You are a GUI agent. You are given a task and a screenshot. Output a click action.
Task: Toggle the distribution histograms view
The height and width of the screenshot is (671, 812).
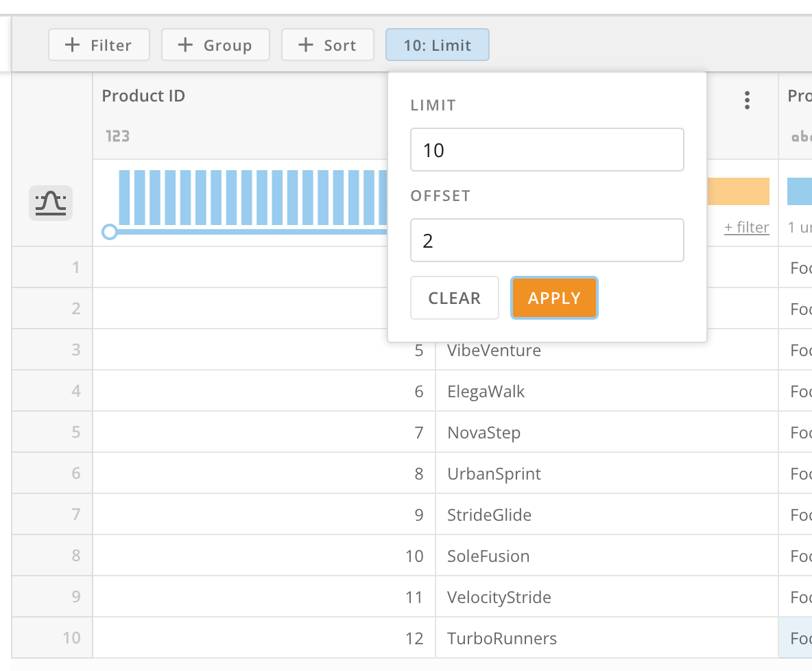(51, 202)
